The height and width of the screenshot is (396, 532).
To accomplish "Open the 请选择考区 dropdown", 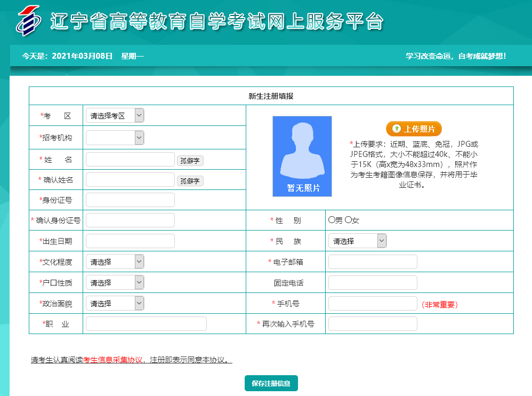I will tap(115, 115).
